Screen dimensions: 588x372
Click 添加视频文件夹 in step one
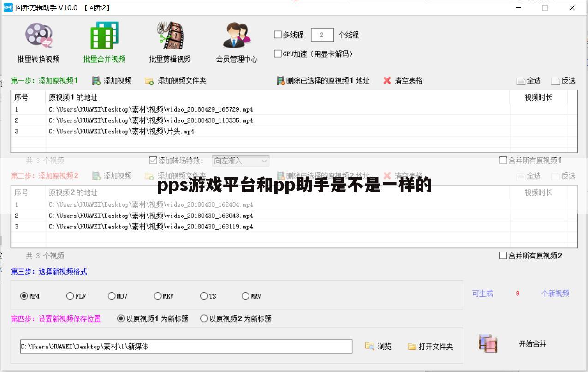tap(176, 81)
